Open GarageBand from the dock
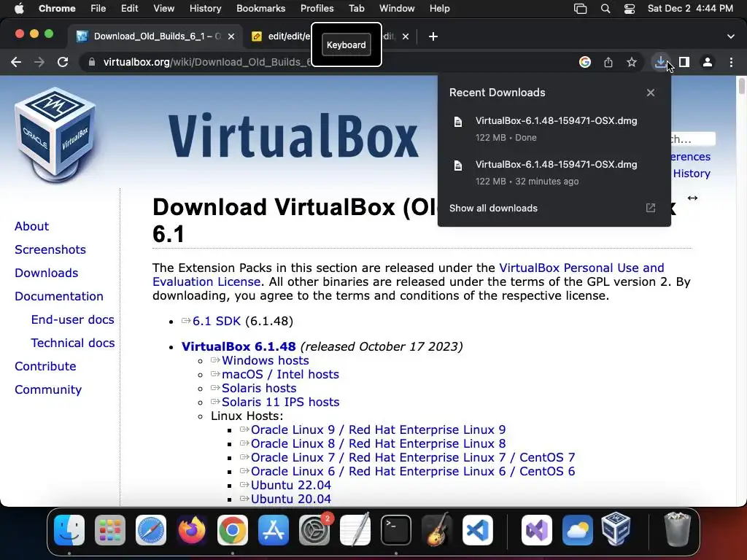747x560 pixels. tap(436, 530)
